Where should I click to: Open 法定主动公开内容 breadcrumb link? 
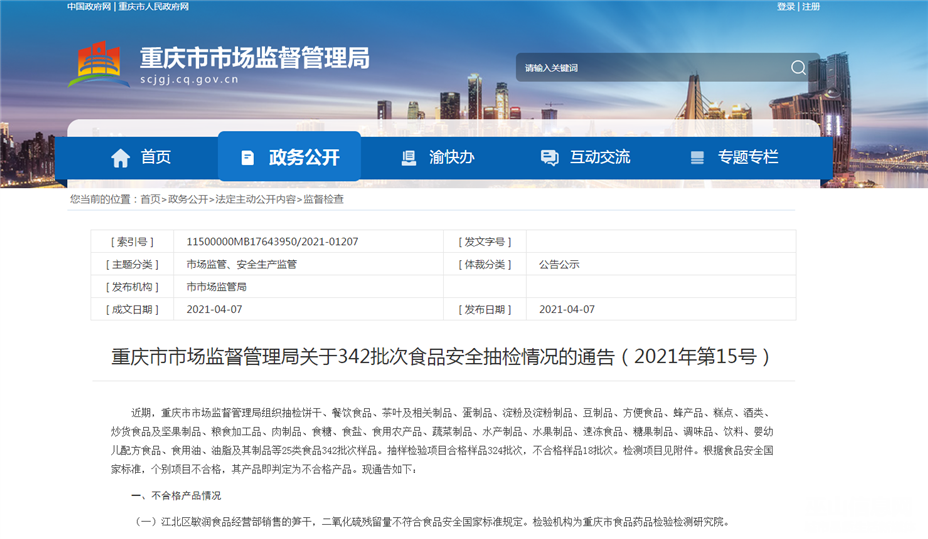[x=255, y=200]
